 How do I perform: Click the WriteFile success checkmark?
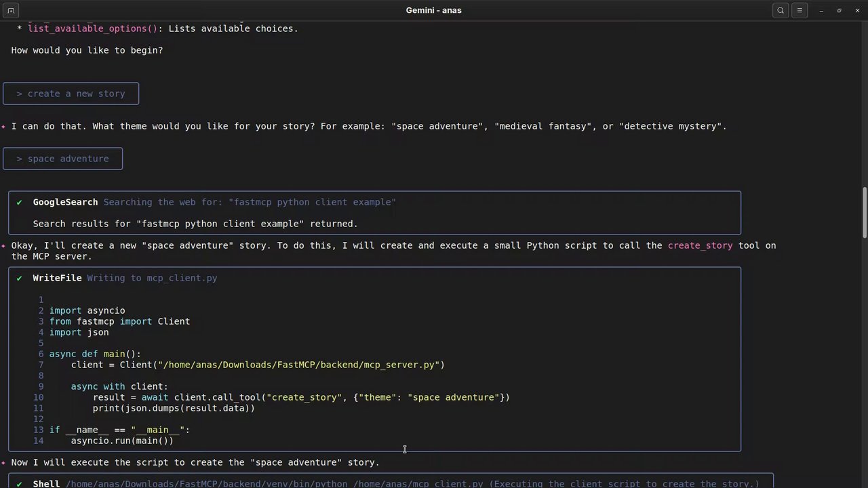[x=19, y=278]
